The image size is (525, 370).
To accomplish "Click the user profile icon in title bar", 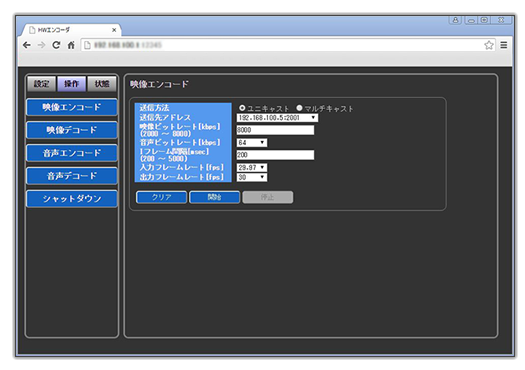I will (x=455, y=20).
